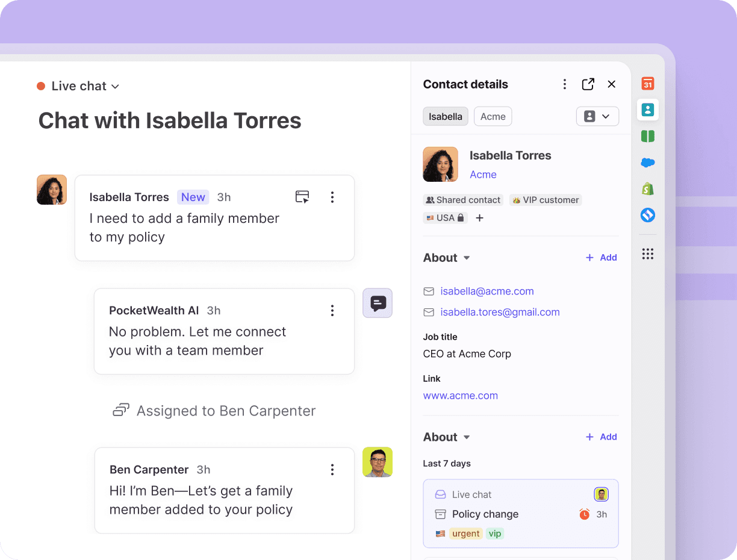Open Contact details in a new window
The height and width of the screenshot is (560, 737).
tap(588, 84)
